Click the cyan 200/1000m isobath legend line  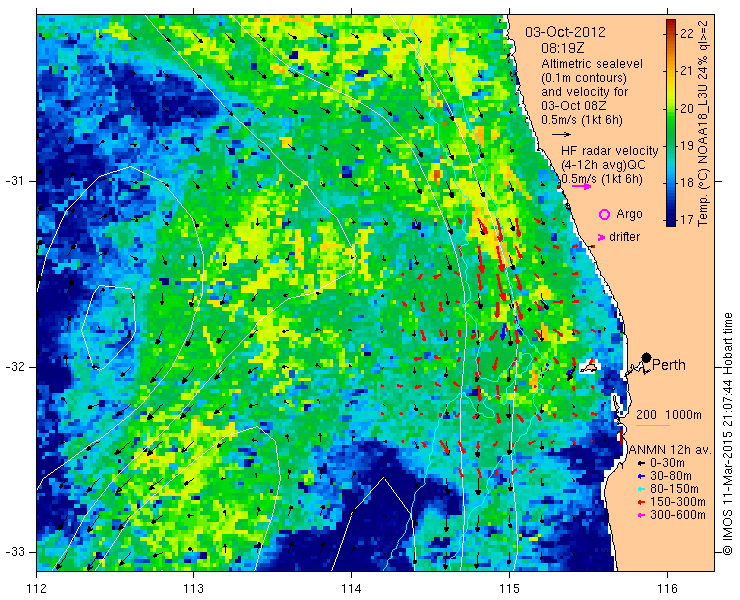pyautogui.click(x=653, y=426)
